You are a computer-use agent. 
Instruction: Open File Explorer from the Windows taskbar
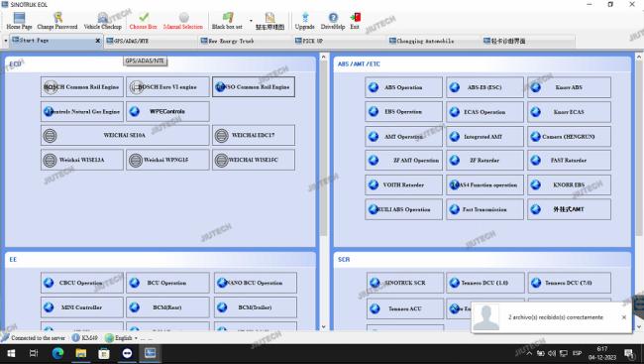pos(81,353)
